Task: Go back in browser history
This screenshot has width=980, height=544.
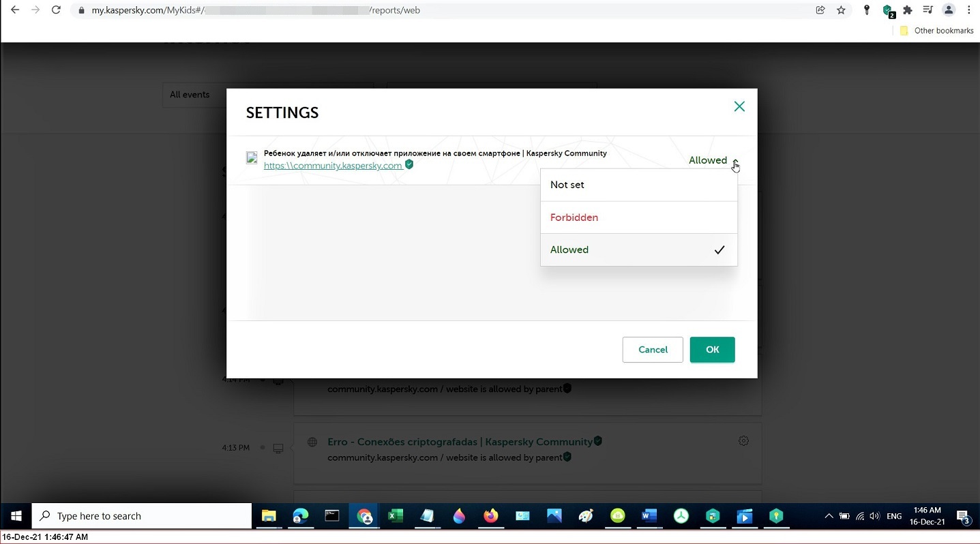Action: click(x=15, y=10)
